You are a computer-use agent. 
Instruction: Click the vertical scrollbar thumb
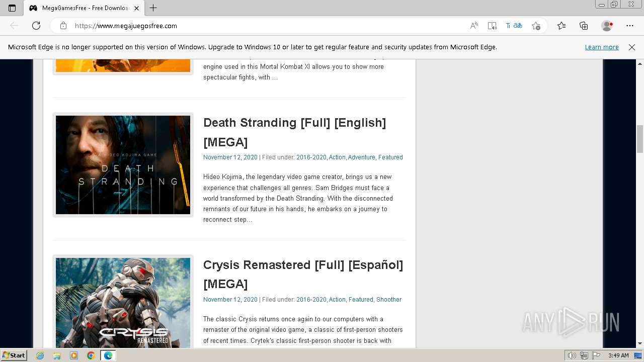tap(640, 139)
